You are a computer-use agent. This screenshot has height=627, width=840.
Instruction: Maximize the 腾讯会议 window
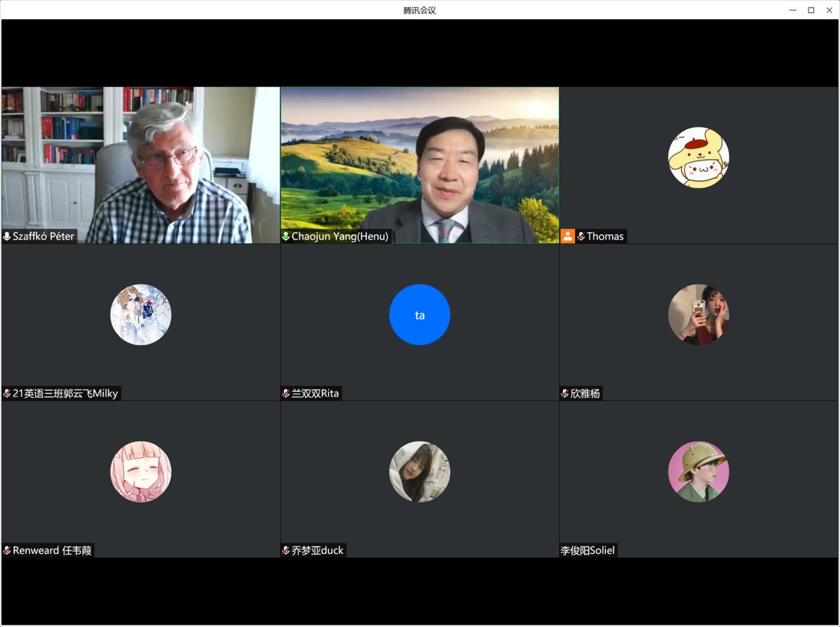tap(811, 10)
